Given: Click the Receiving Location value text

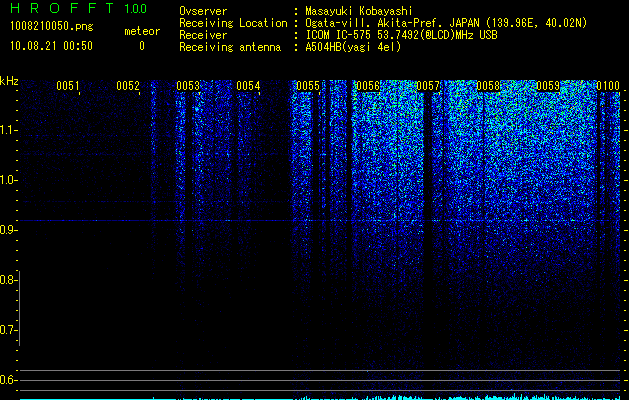Looking at the screenshot, I should coord(446,23).
